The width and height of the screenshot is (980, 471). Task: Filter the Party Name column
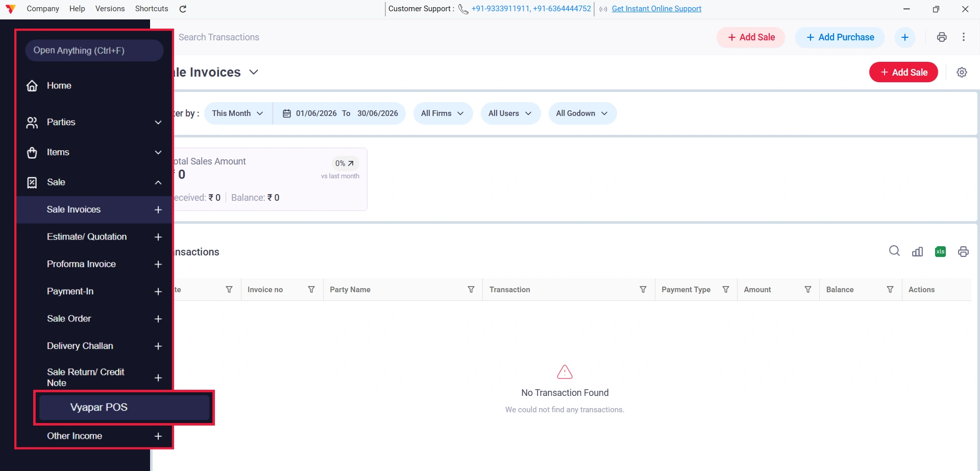click(x=471, y=290)
